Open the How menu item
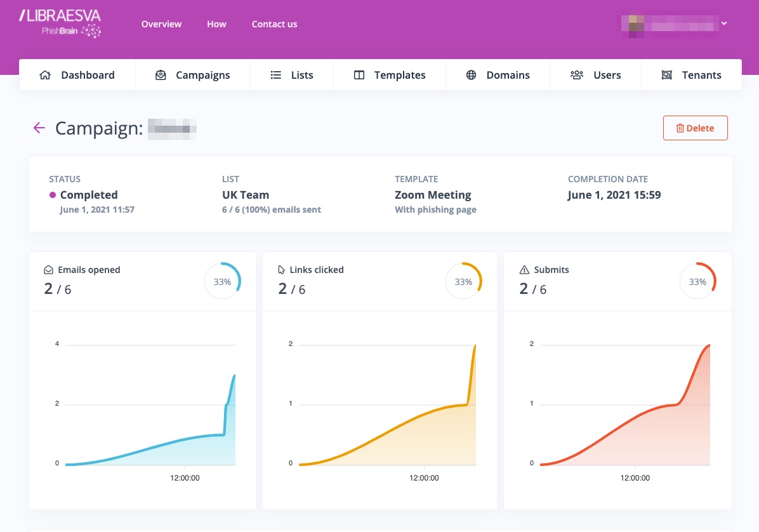Screen dimensions: 759x532 (x=216, y=24)
